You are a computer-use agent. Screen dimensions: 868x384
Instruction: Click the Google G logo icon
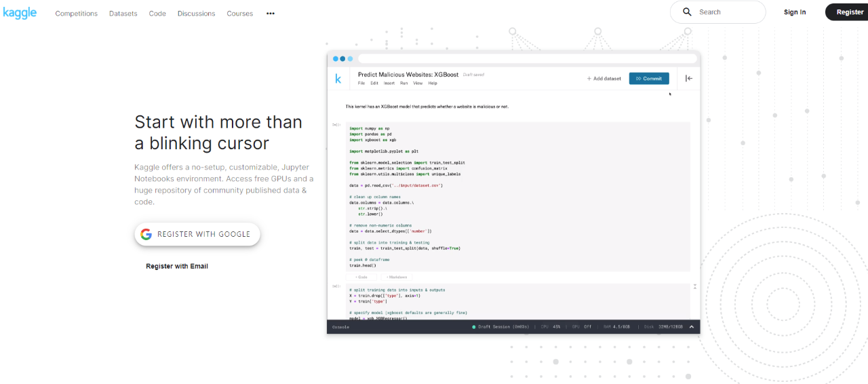point(146,234)
